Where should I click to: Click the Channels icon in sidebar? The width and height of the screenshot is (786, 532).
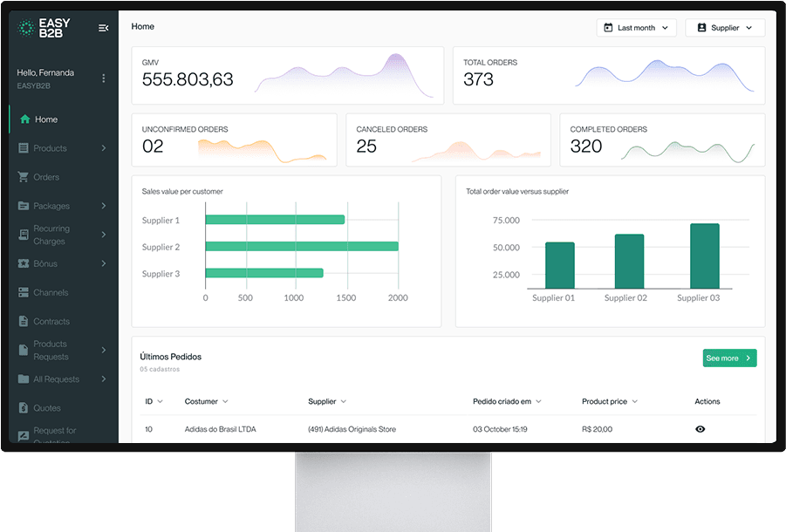click(x=24, y=293)
